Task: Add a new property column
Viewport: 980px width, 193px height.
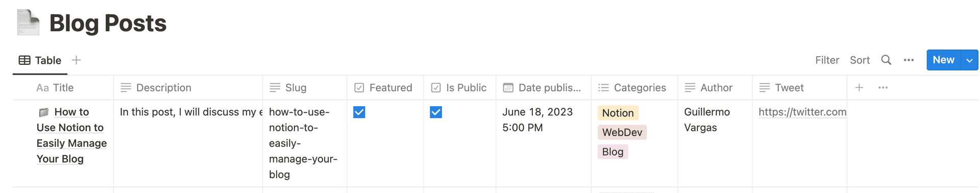Action: coord(859,88)
